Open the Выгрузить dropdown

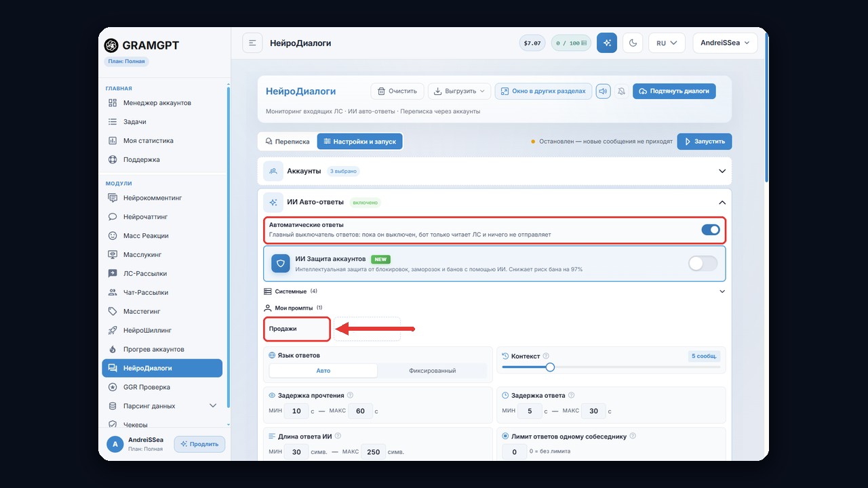click(x=460, y=91)
